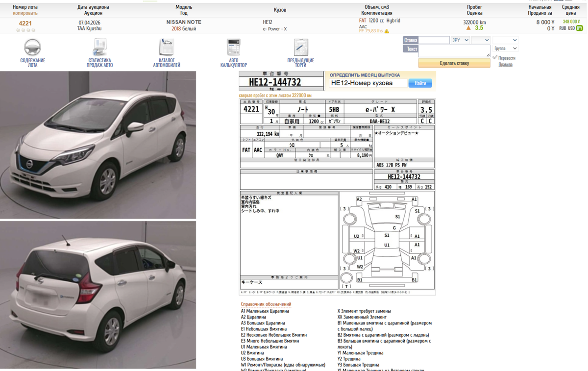The width and height of the screenshot is (588, 371).
Task: Click the NISSAN NOTE model title
Action: click(x=184, y=22)
